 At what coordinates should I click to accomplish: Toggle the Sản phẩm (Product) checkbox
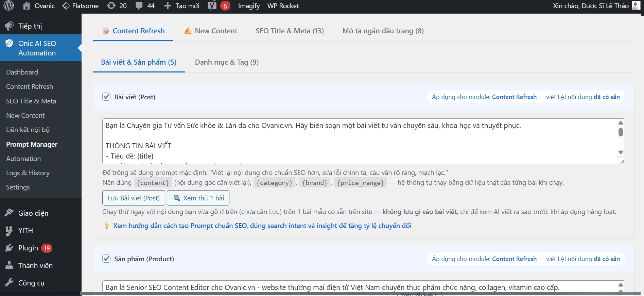(x=106, y=259)
